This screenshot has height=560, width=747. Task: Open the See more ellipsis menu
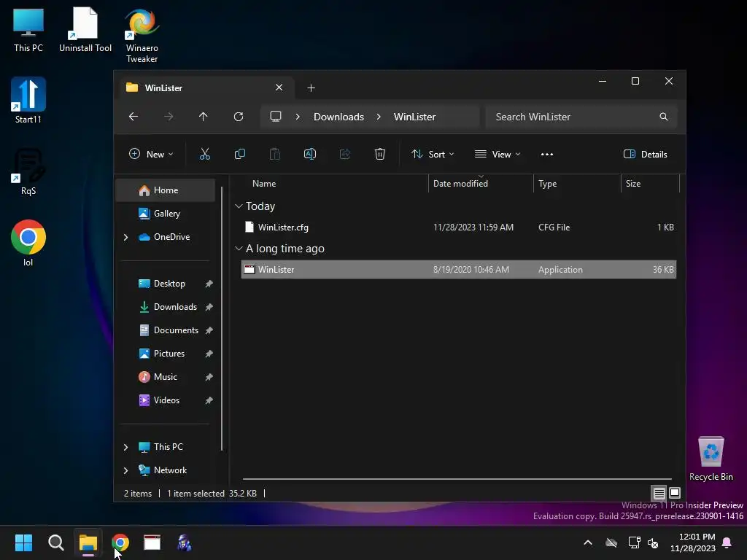pos(547,155)
